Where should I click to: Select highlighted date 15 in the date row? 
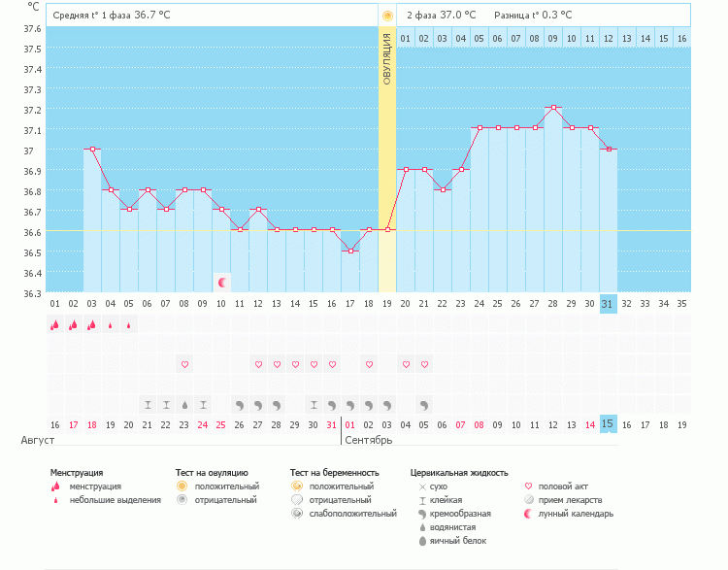[x=608, y=424]
